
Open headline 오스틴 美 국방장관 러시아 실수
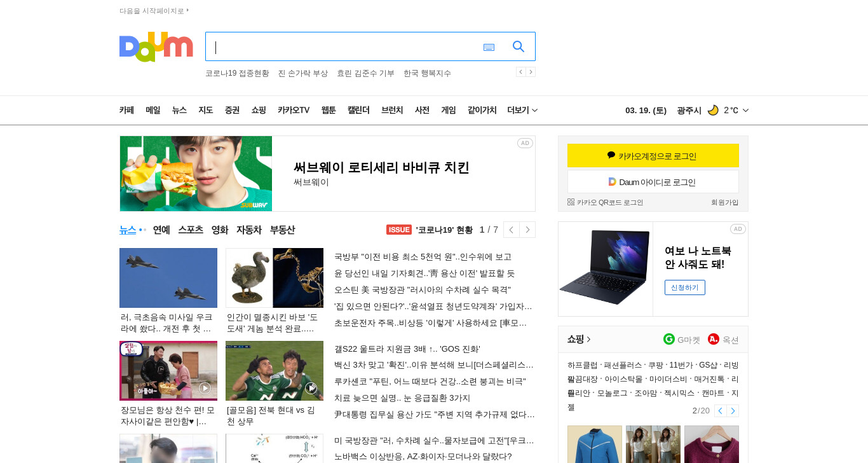point(423,290)
